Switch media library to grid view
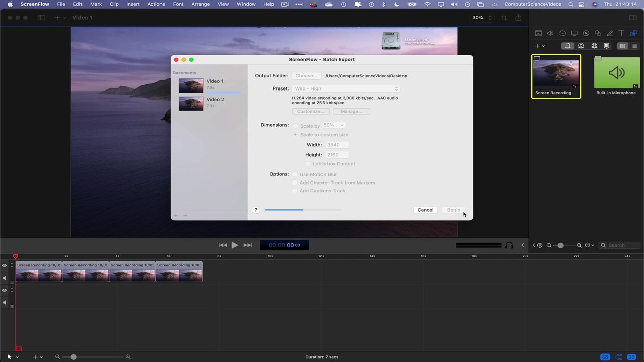 tap(622, 46)
